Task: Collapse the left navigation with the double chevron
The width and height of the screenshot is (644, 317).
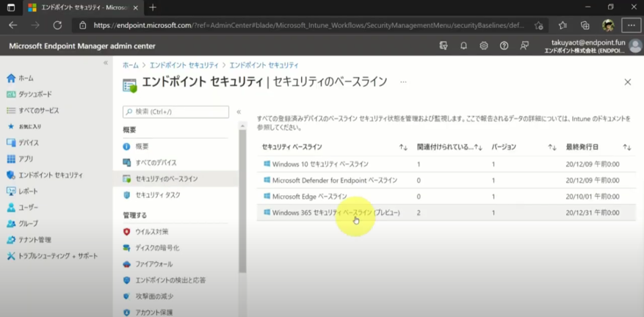Action: [x=105, y=63]
